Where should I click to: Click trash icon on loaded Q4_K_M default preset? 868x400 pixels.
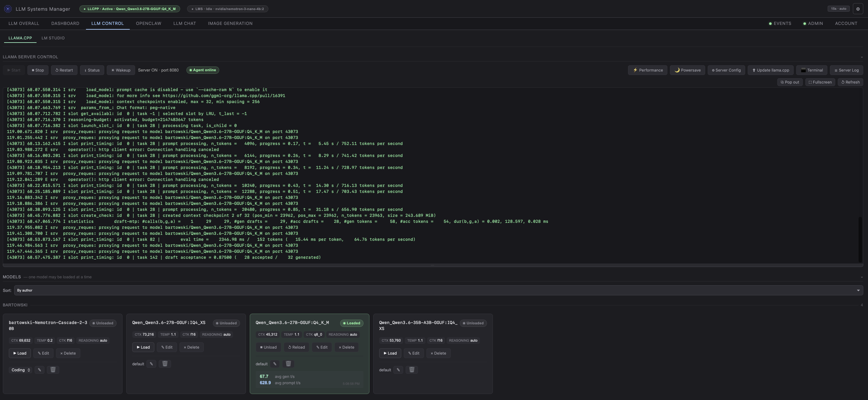click(288, 363)
